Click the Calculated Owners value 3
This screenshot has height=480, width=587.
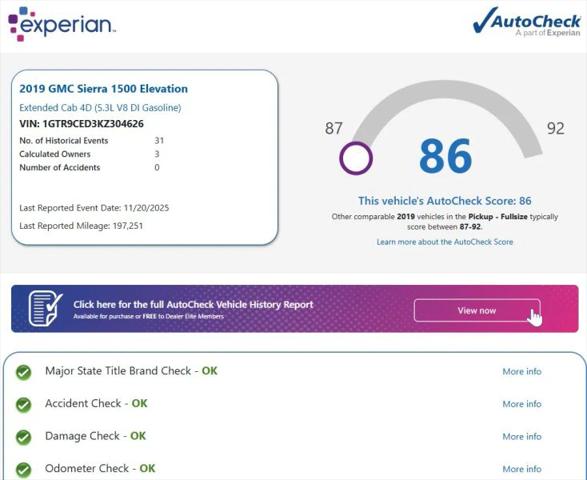click(157, 154)
